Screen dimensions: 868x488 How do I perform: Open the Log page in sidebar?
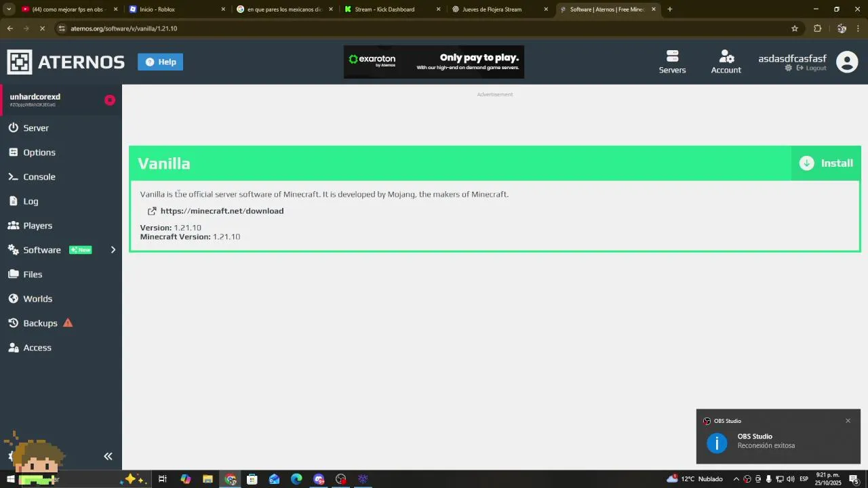click(31, 201)
